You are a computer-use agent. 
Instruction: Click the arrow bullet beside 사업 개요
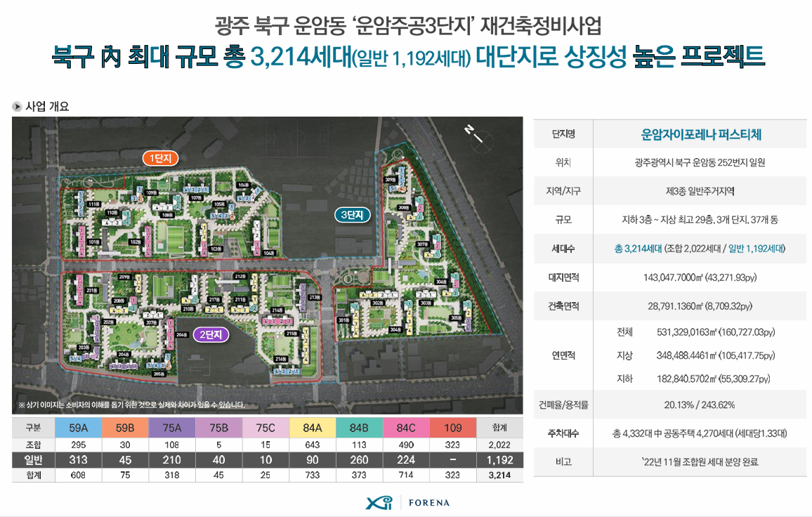coord(17,107)
